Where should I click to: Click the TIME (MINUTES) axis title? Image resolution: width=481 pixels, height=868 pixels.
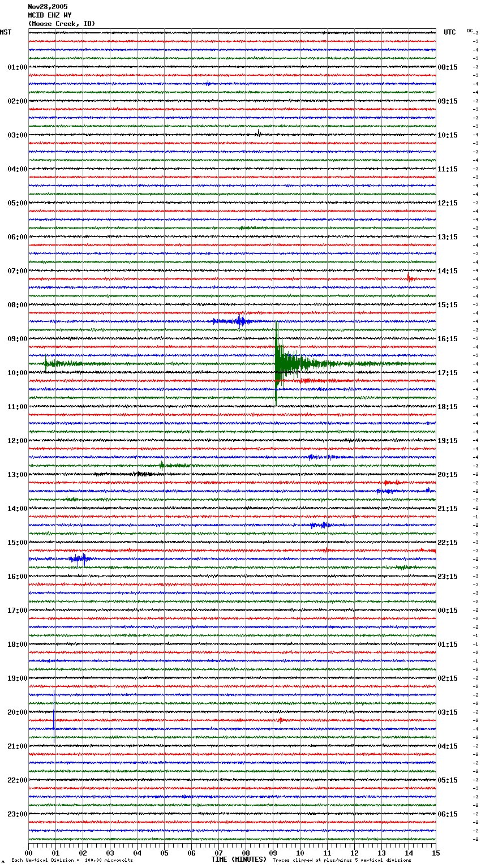[x=239, y=860]
